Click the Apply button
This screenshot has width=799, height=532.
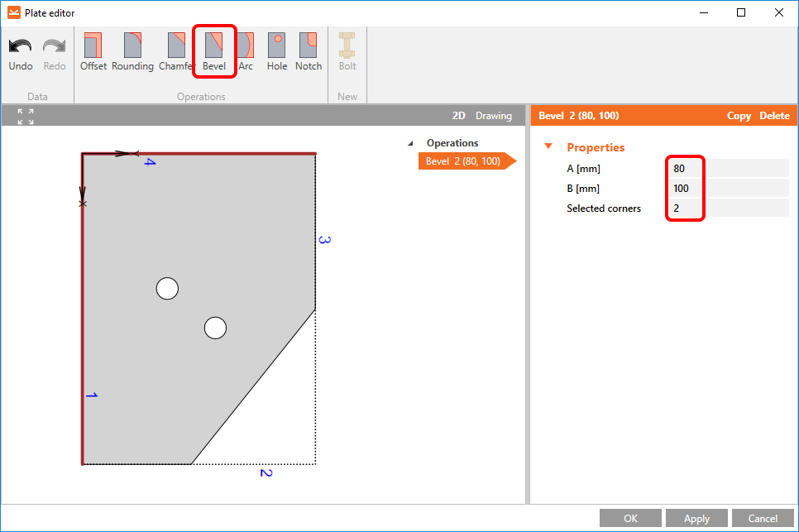(696, 518)
